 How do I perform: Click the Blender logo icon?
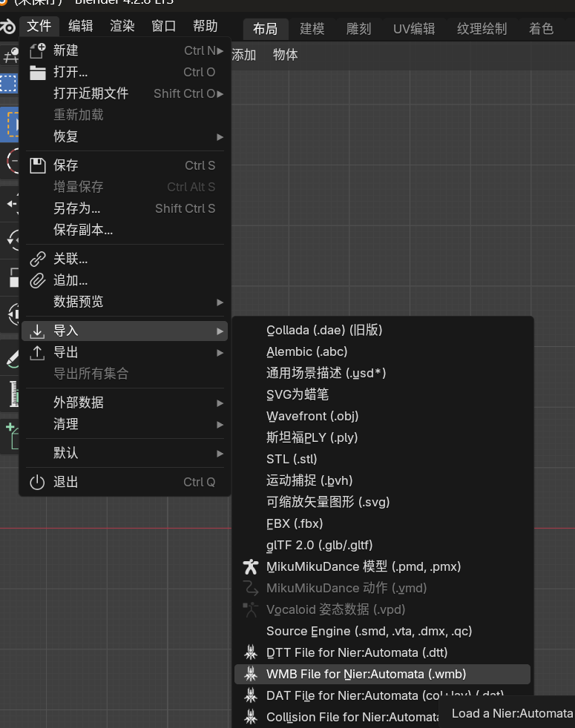[x=7, y=27]
